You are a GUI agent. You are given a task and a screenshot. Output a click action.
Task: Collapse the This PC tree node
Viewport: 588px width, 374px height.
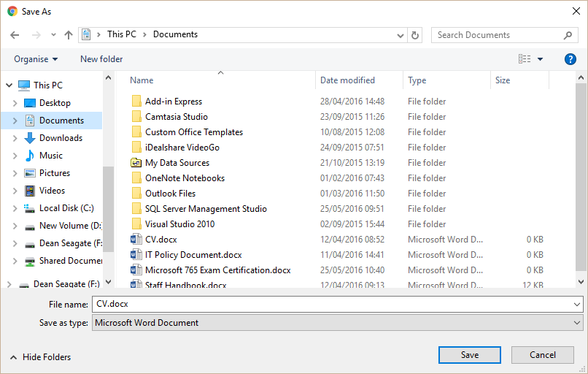(8, 85)
